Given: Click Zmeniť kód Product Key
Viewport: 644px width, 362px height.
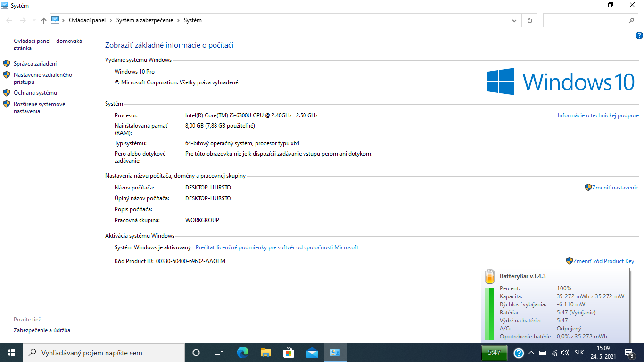Looking at the screenshot, I should coord(603,261).
